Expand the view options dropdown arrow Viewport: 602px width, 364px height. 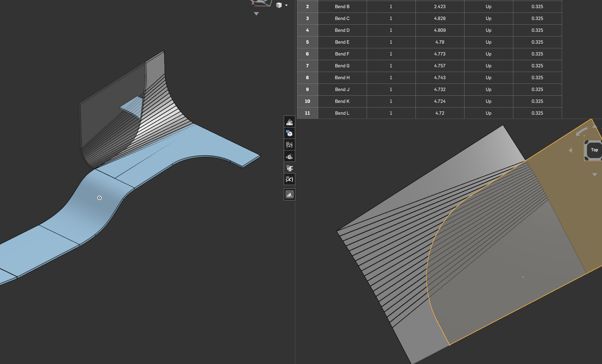click(286, 5)
